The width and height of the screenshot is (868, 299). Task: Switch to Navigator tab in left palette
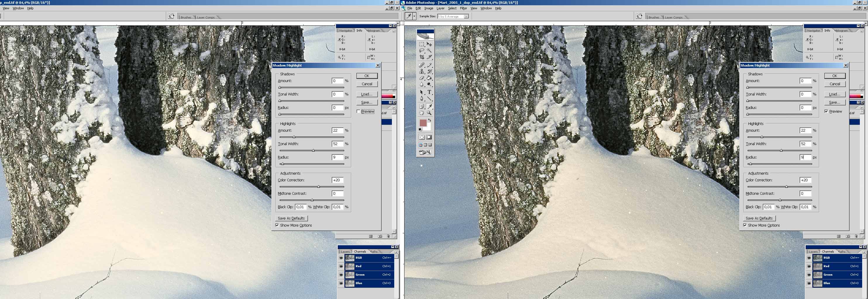coord(345,31)
